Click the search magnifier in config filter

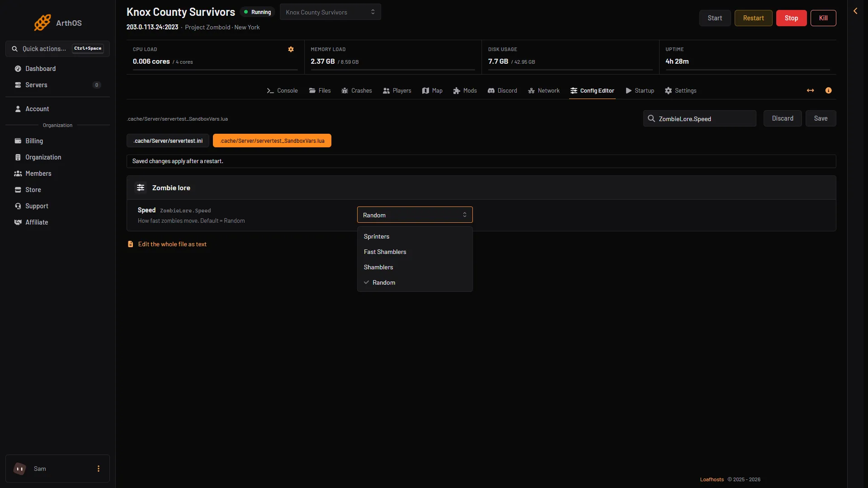[x=651, y=118]
